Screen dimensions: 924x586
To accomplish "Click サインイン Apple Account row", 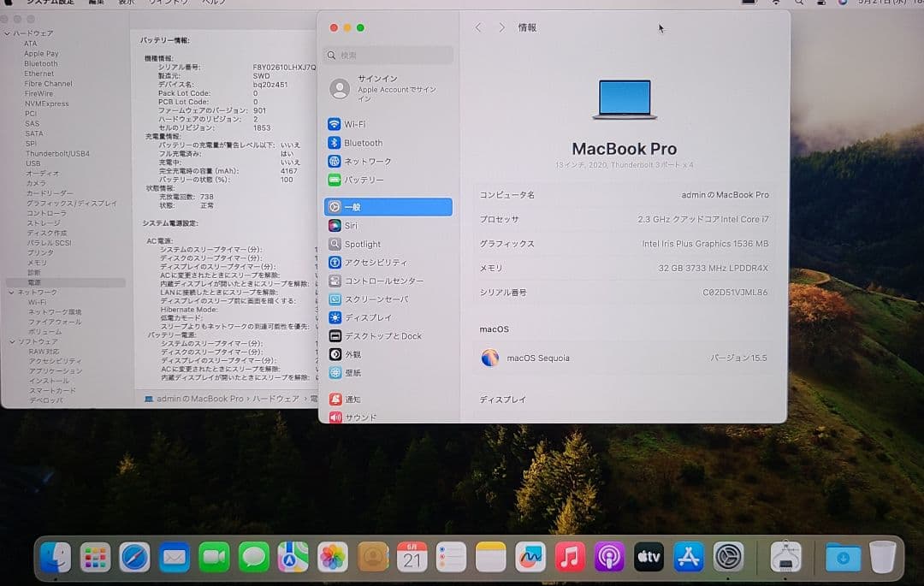I will [x=388, y=89].
